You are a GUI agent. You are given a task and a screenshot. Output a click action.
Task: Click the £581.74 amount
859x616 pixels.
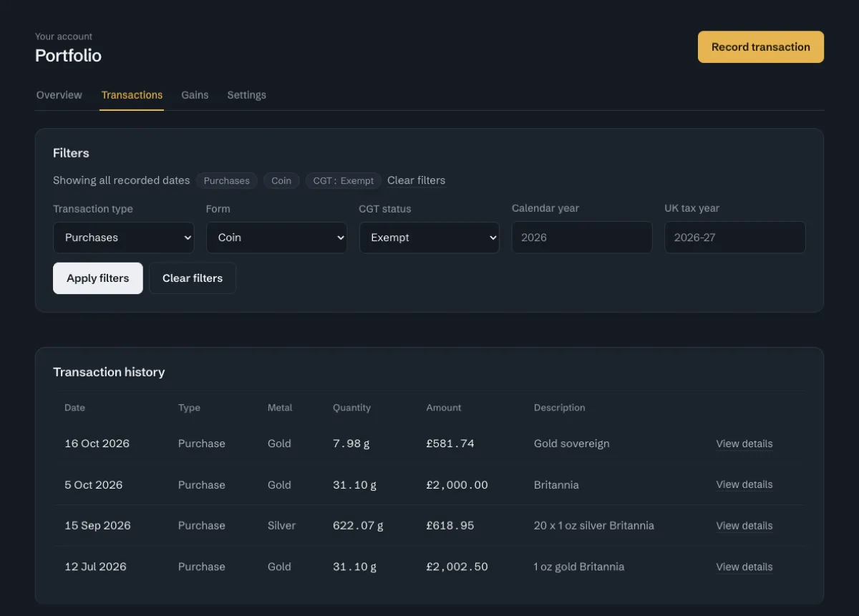pyautogui.click(x=450, y=444)
